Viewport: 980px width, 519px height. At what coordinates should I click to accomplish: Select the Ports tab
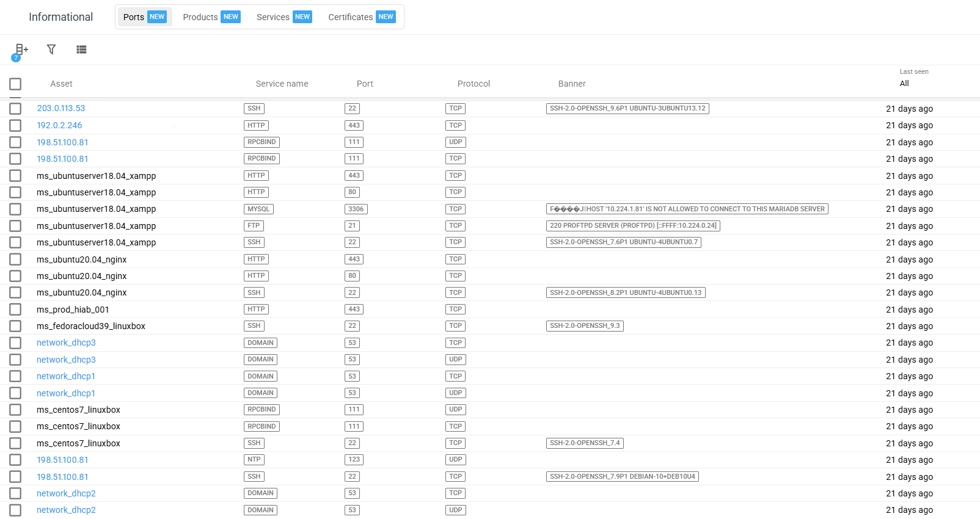tap(144, 17)
